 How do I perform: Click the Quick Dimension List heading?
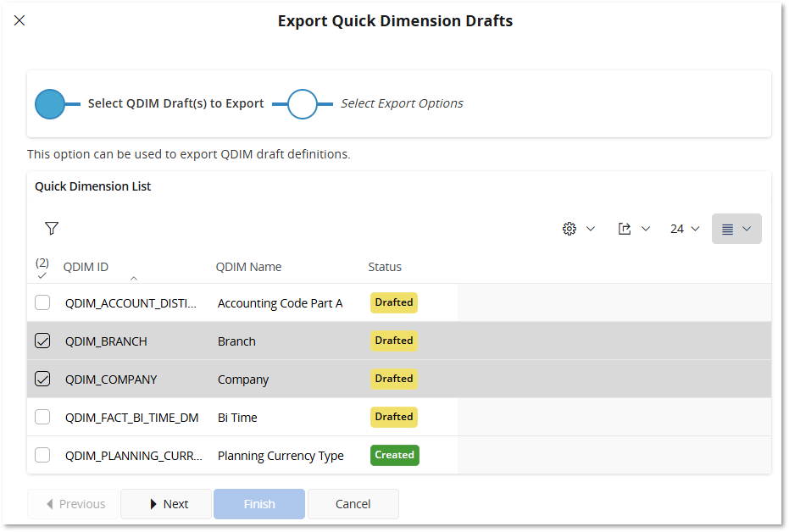92,186
